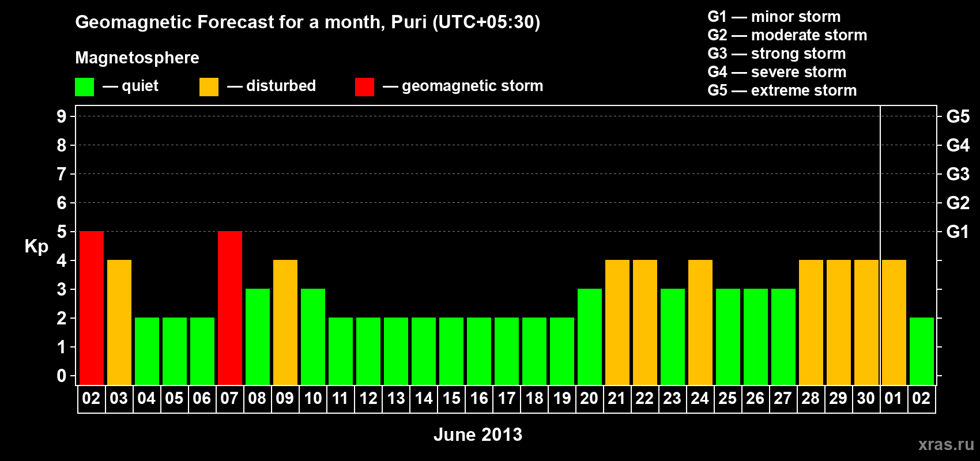Image resolution: width=980 pixels, height=461 pixels.
Task: Click the G3 label on right axis
Action: 958,174
